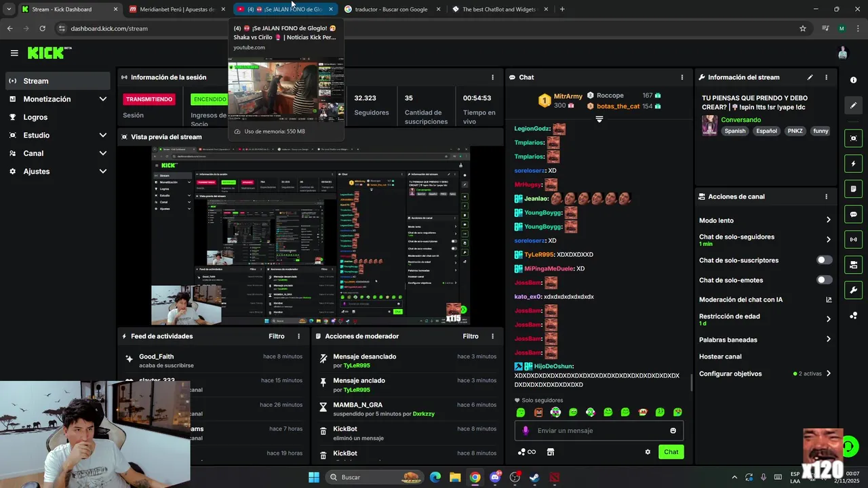This screenshot has width=868, height=488.
Task: Open Información del stream options menu
Action: [x=826, y=77]
